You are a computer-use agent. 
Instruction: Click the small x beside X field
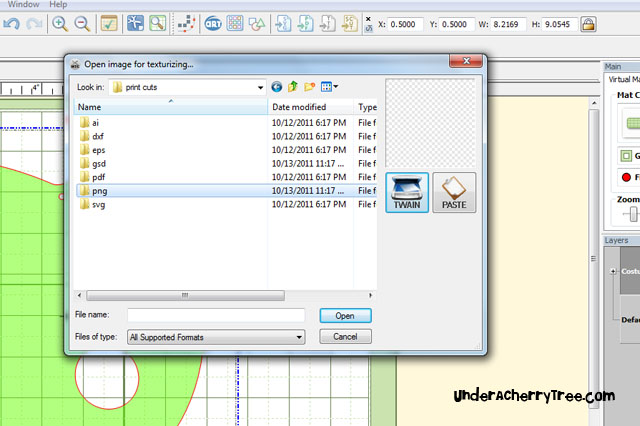[368, 19]
